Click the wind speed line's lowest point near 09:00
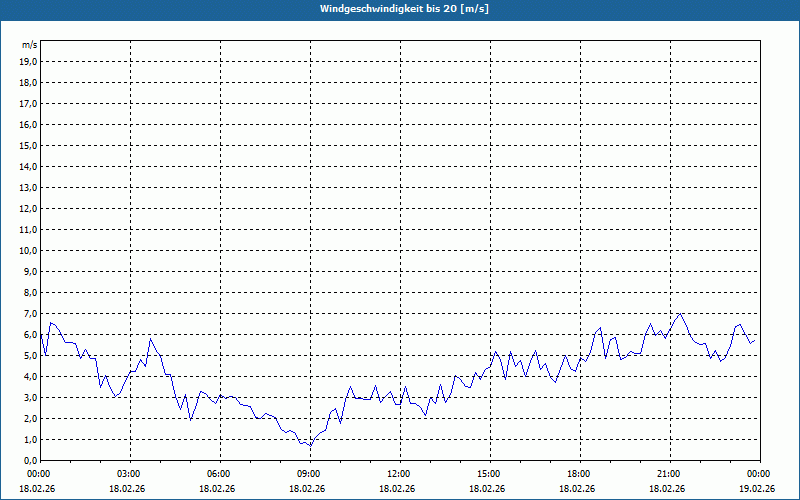Screen dimensions: 800x500 pyautogui.click(x=310, y=445)
